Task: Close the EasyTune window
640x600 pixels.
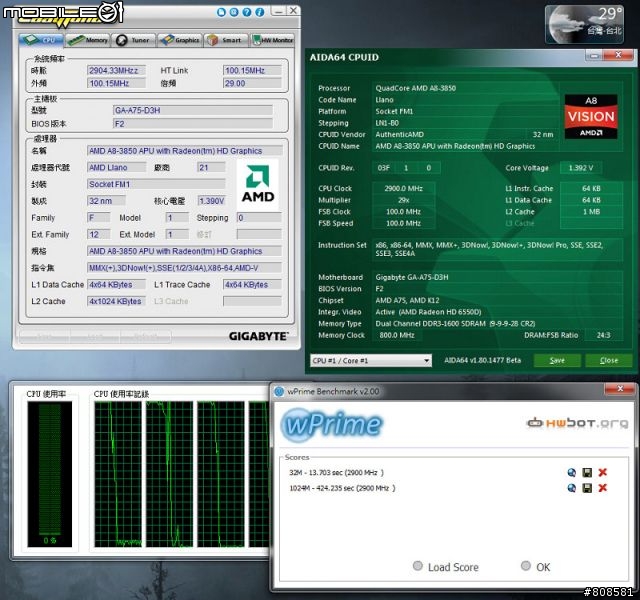Action: point(293,11)
